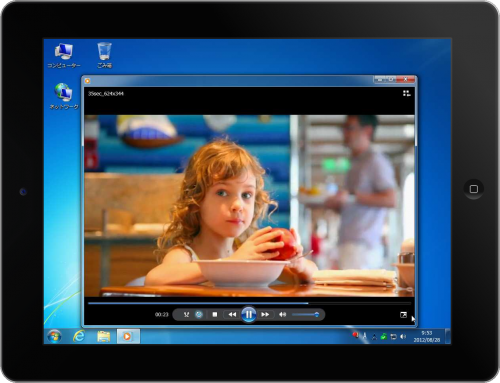This screenshot has width=500, height=383.
Task: Mute the player volume
Action: 283,314
